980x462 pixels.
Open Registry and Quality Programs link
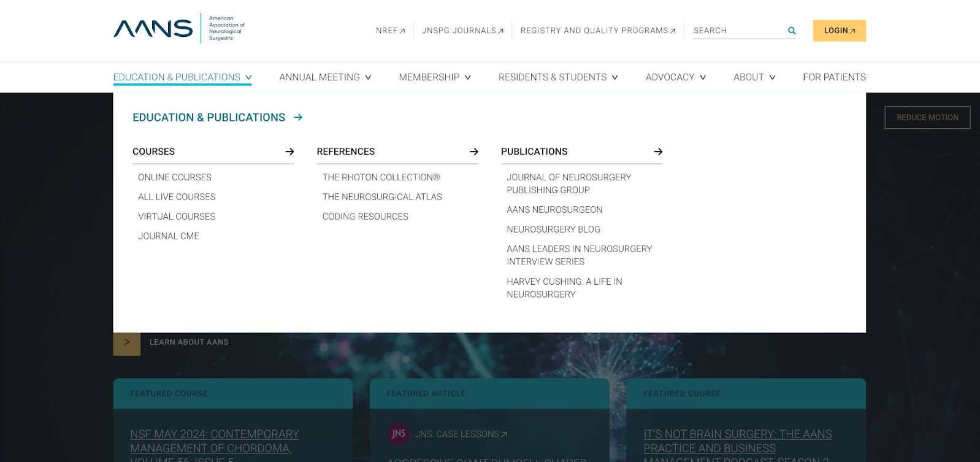tap(598, 31)
